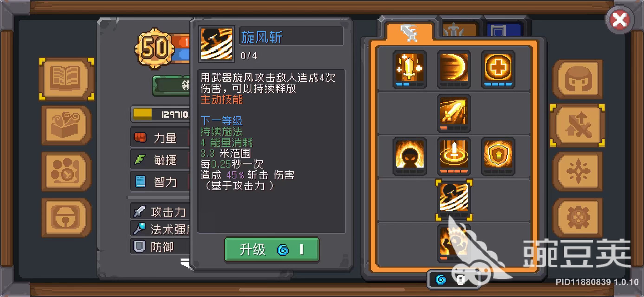Select the whirlwind slash skill in tree
This screenshot has height=297, width=644.
coord(453,200)
